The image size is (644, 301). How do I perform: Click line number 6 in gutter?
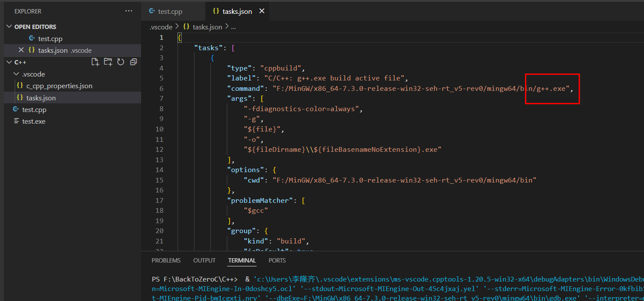click(x=161, y=88)
